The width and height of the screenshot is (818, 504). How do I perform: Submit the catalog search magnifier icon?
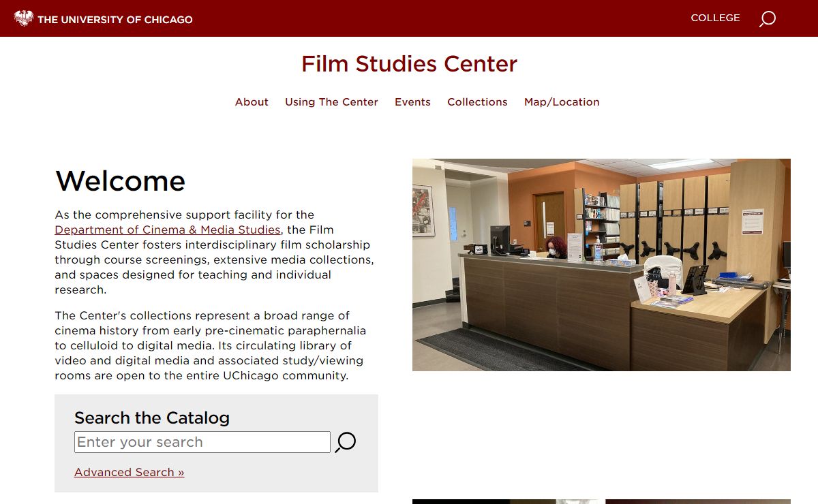(346, 442)
